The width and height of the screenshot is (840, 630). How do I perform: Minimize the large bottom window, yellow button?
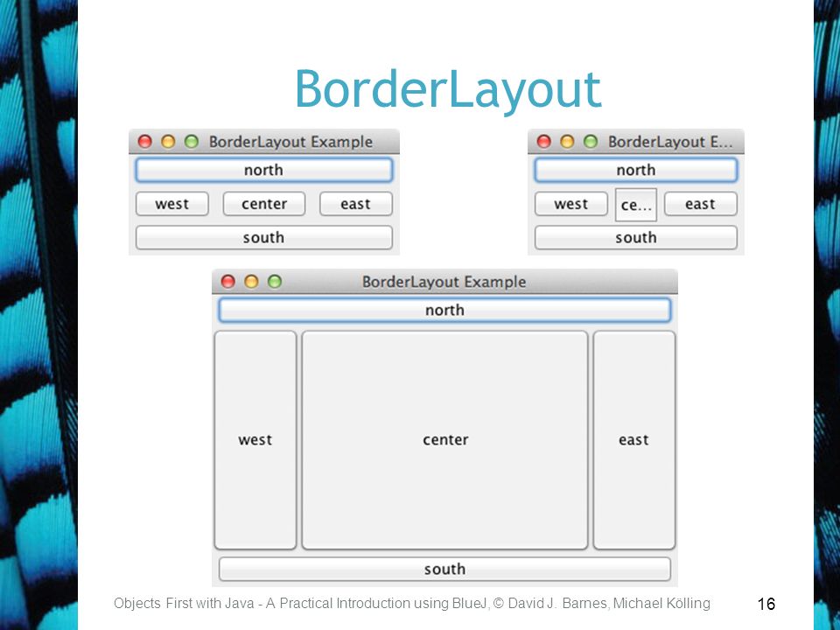[251, 281]
